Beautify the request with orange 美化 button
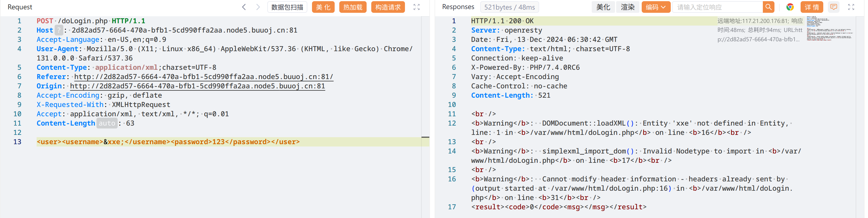Image resolution: width=868 pixels, height=218 pixels. 323,7
